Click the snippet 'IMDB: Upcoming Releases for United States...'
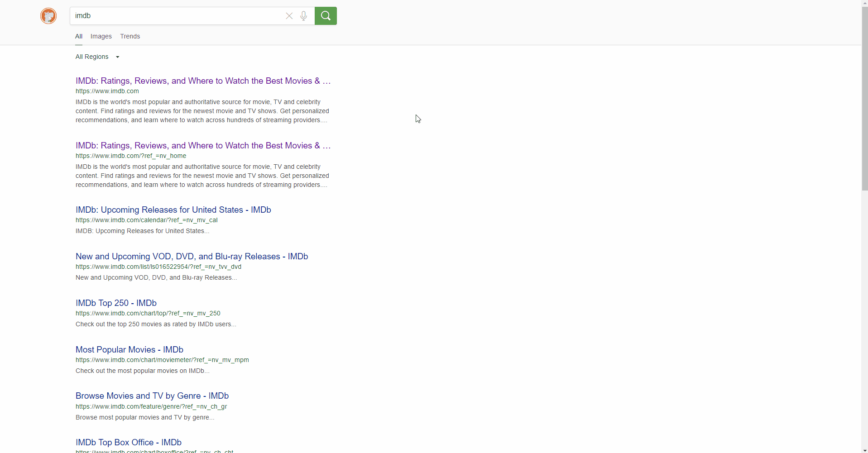Viewport: 868px width, 453px height. click(x=143, y=231)
